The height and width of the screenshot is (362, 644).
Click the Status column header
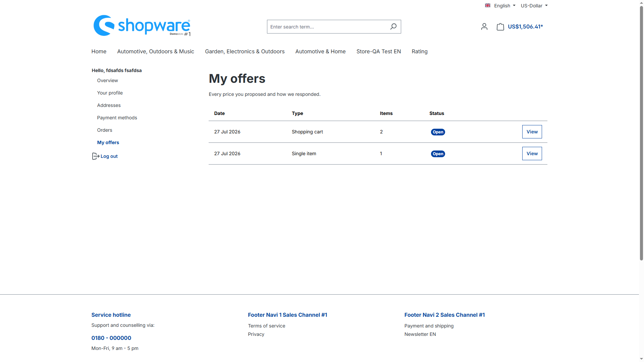pyautogui.click(x=436, y=113)
